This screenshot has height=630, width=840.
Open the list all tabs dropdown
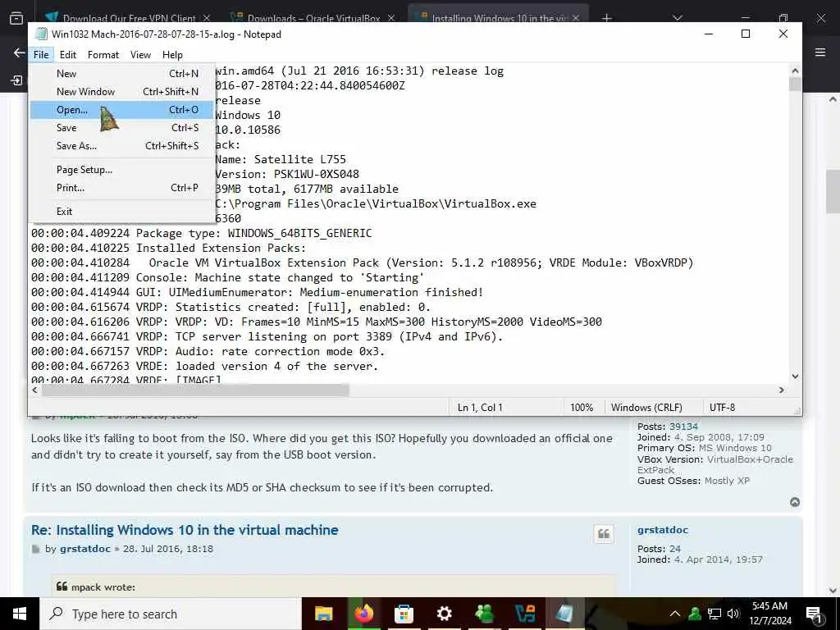[x=678, y=18]
